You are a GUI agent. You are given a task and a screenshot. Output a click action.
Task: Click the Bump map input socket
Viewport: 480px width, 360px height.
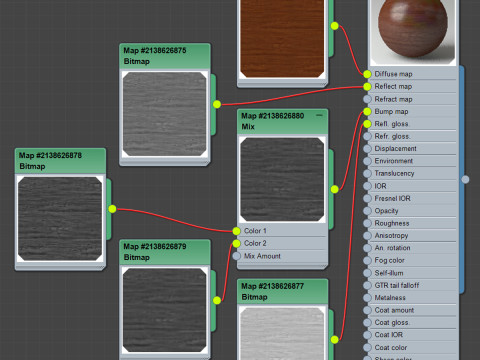(x=367, y=112)
